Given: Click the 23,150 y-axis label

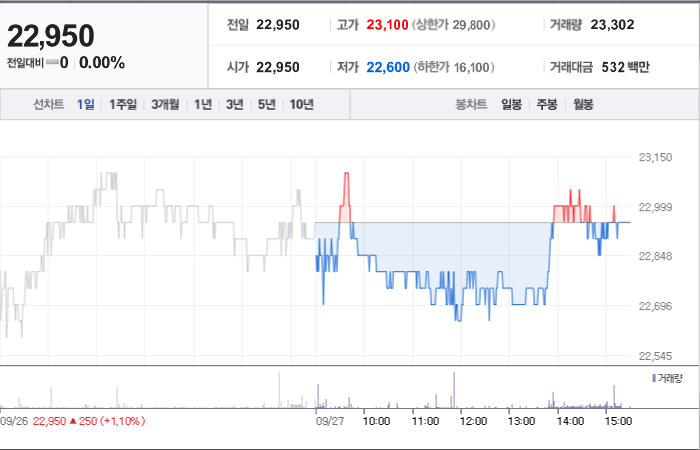Looking at the screenshot, I should click(x=655, y=157).
